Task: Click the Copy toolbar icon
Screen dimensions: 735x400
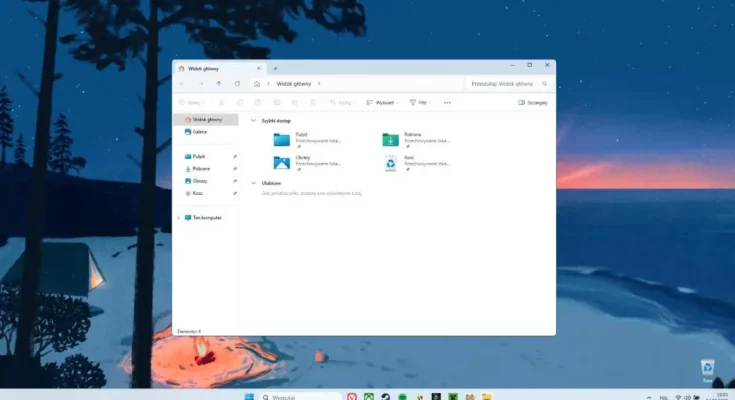Action: tap(240, 103)
